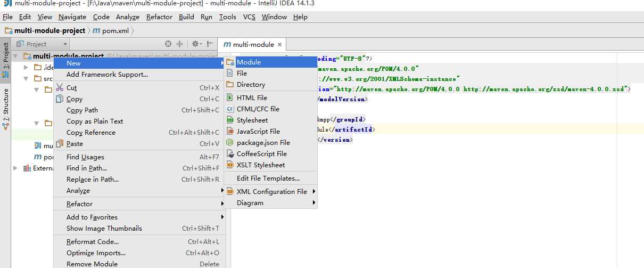Viewport: 644px width, 268px height.
Task: Click the CoffeeScript File icon
Action: [x=230, y=153]
